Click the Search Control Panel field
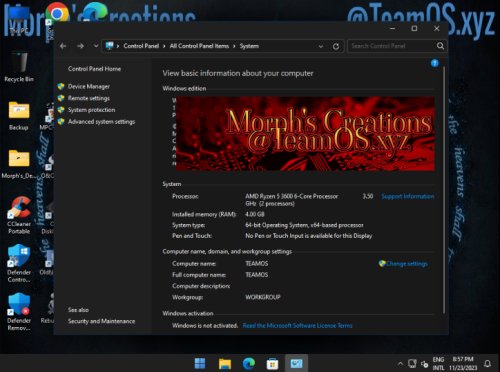The width and height of the screenshot is (500, 372). pos(393,46)
